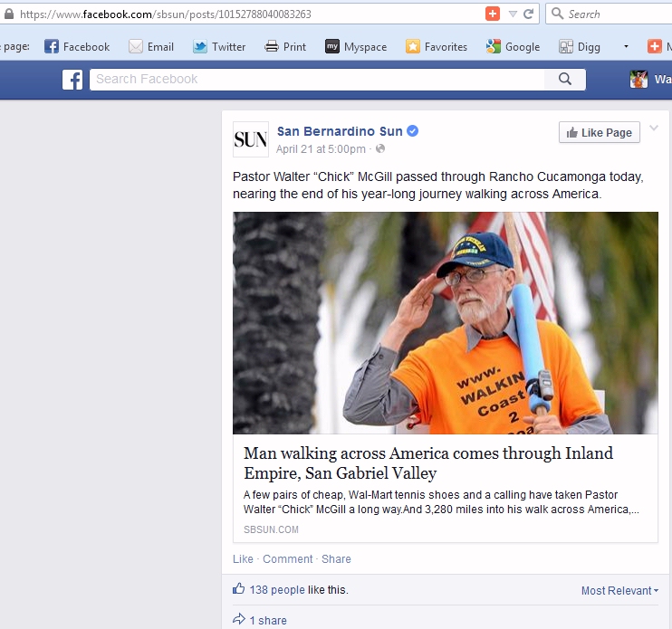The image size is (672, 629).
Task: Click inside the Search Facebook field
Action: click(317, 80)
